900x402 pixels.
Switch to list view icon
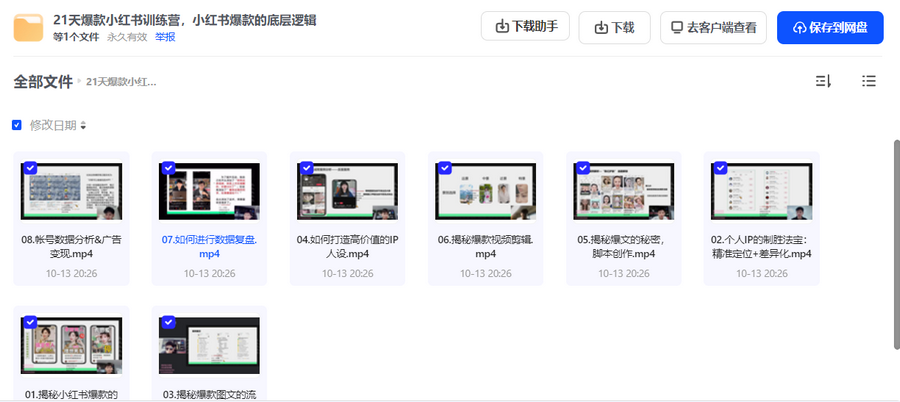pos(868,82)
